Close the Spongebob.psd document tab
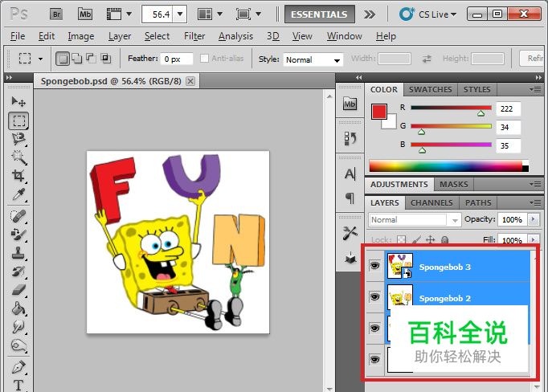 coord(190,81)
